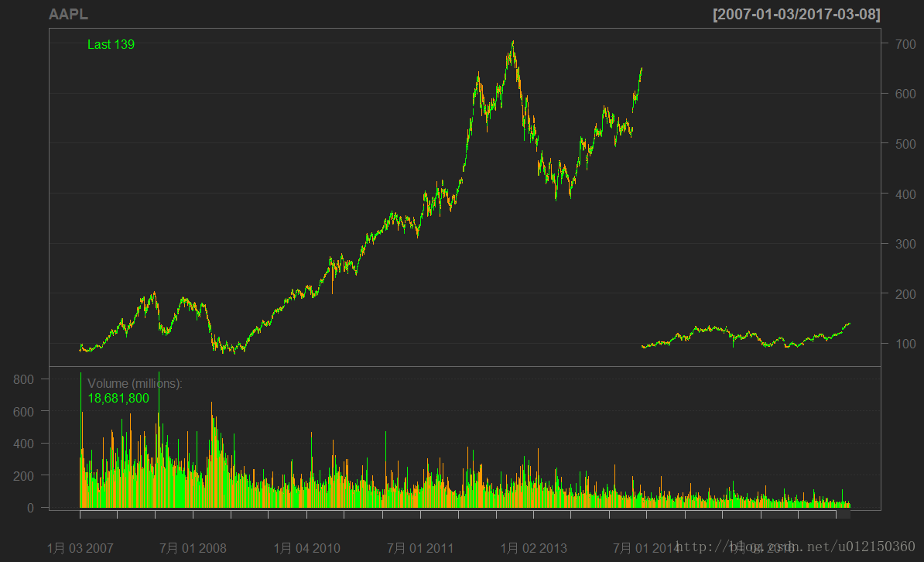Screen dimensions: 924x562
Task: Click the 'Last 139' price label
Action: coord(111,44)
